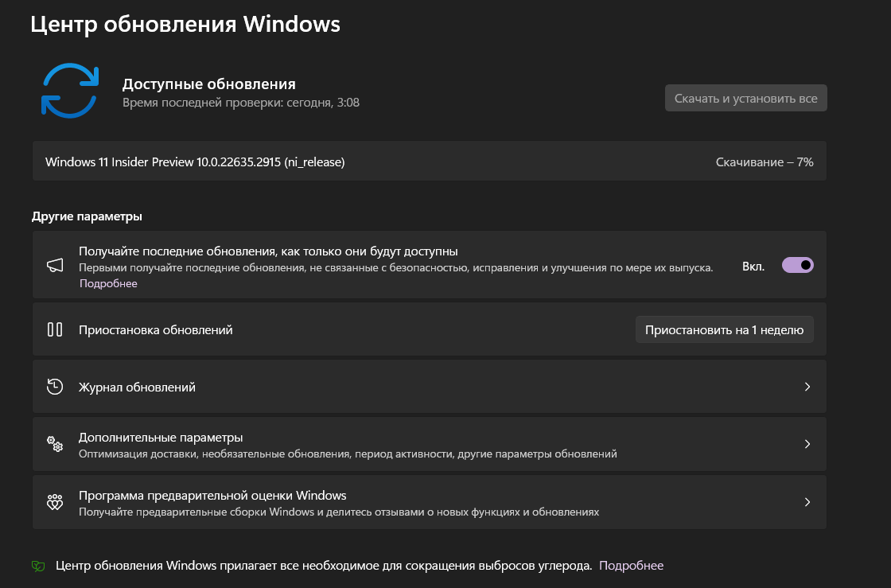This screenshot has height=588, width=891.
Task: Open Подробнее link under latest updates description
Action: pos(108,283)
